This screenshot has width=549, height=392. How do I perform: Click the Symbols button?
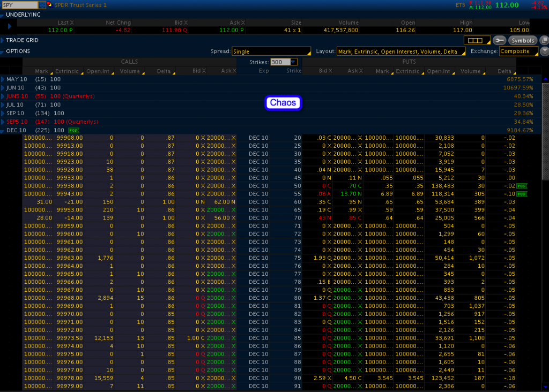[522, 41]
